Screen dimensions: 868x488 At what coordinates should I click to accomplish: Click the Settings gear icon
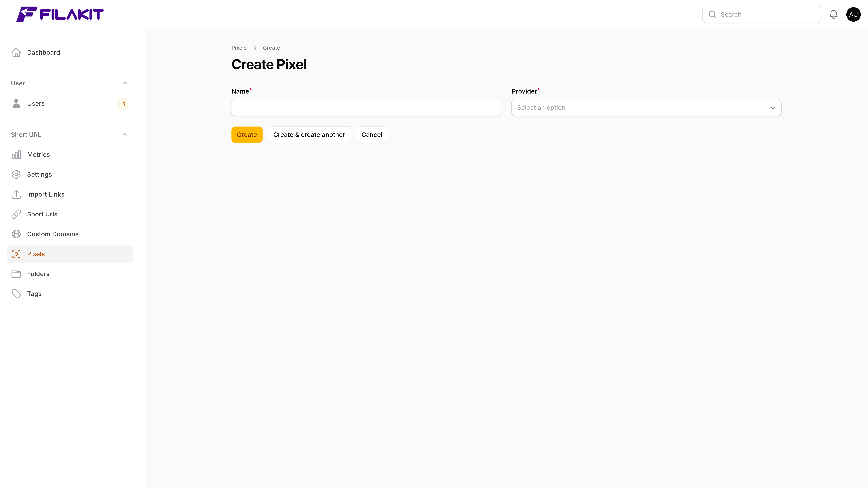click(16, 174)
